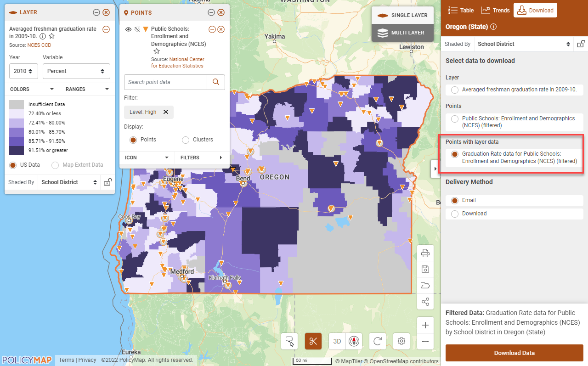The height and width of the screenshot is (366, 588).
Task: Activate the map identify pointer tool
Action: pos(290,341)
